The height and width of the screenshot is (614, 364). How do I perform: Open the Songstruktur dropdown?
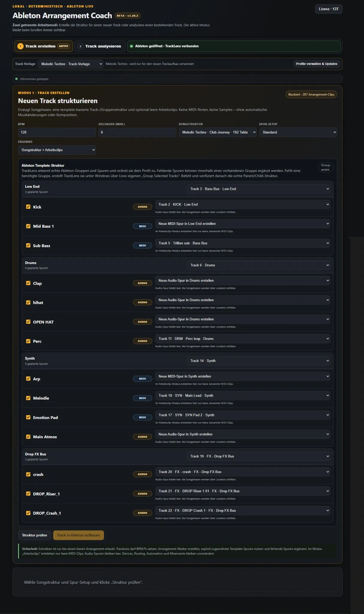[218, 132]
